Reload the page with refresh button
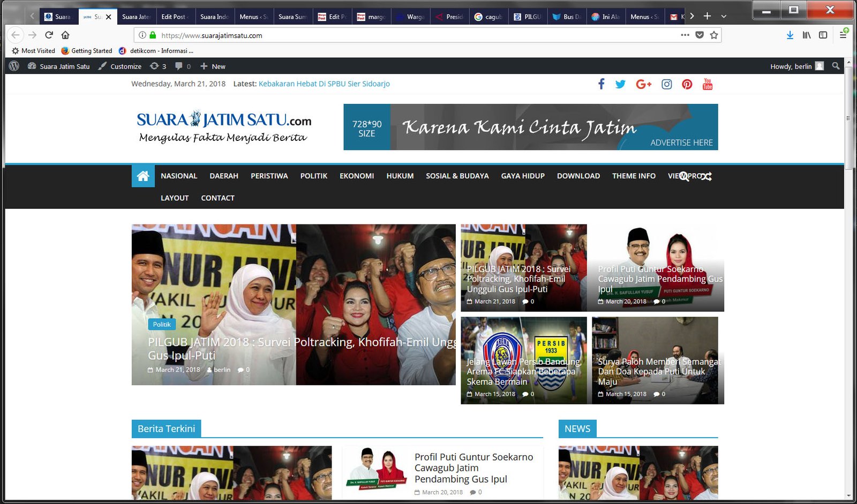Screen dimensions: 857x504 pos(49,35)
